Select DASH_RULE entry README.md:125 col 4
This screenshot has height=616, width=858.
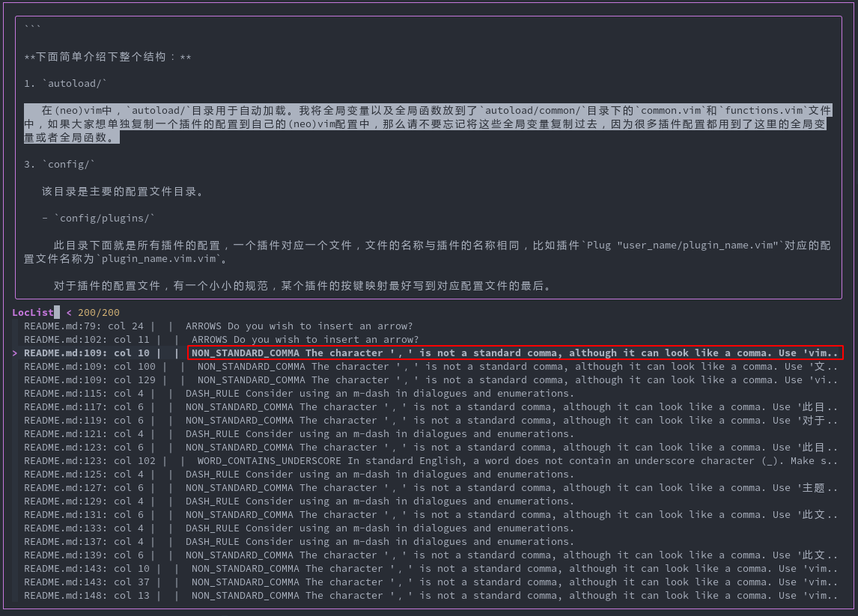(299, 475)
